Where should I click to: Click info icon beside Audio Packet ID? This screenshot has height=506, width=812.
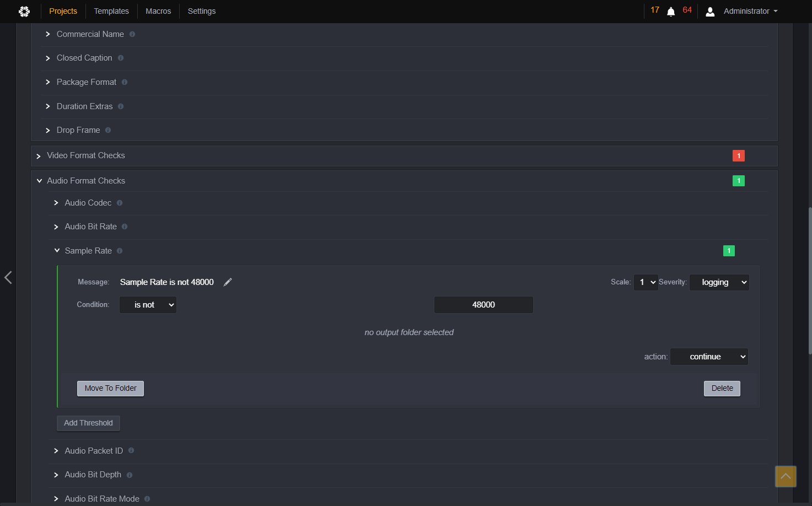[x=131, y=450]
